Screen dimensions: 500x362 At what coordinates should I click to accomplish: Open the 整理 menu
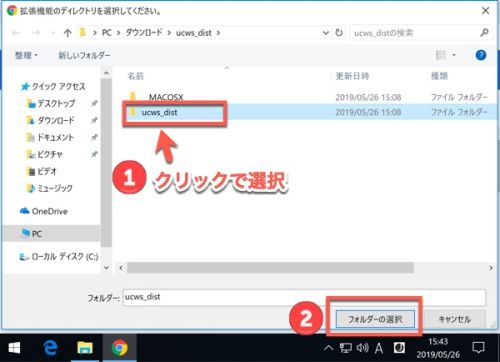[x=26, y=55]
